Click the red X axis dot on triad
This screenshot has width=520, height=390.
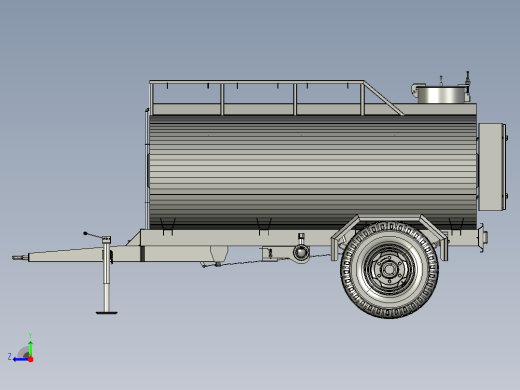[x=31, y=359]
